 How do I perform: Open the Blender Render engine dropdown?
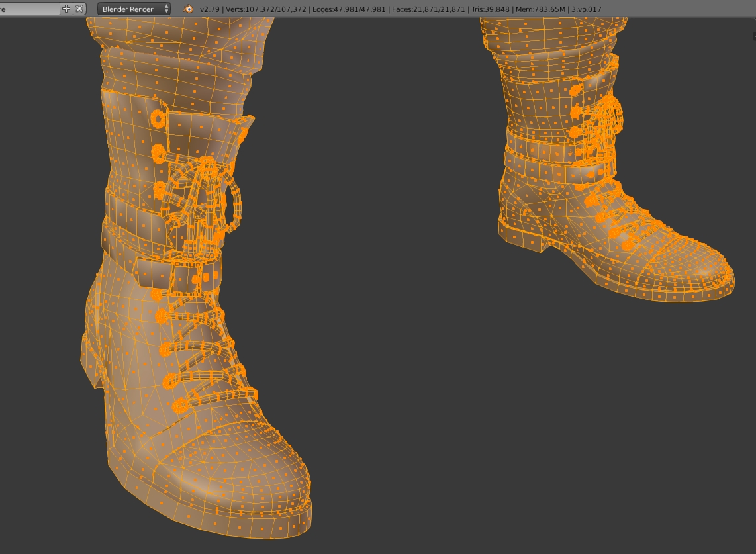[134, 9]
